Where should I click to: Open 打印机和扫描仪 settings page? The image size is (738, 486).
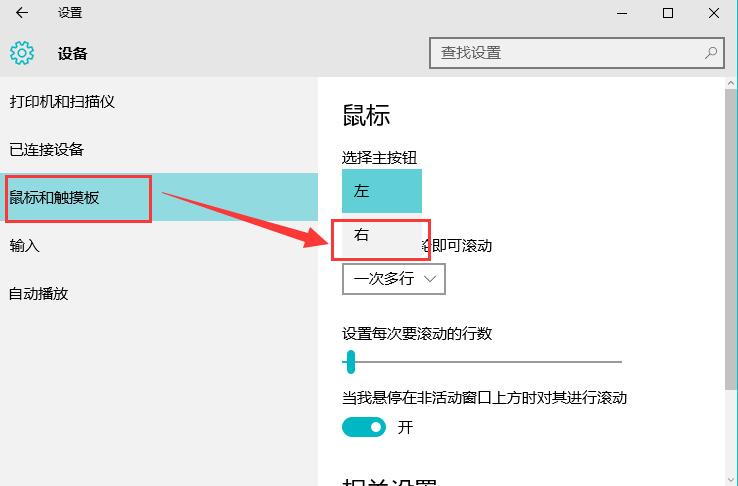point(62,102)
